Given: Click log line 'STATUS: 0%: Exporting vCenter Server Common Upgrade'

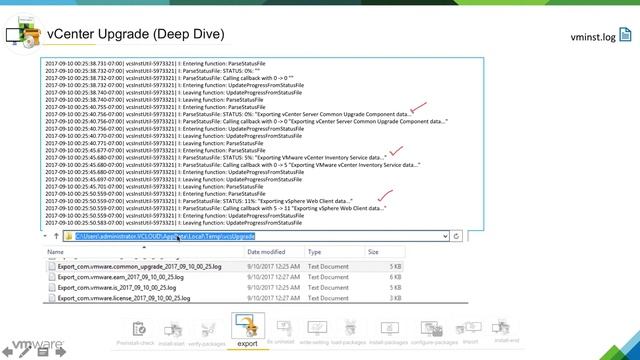Looking at the screenshot, I should pyautogui.click(x=229, y=114).
